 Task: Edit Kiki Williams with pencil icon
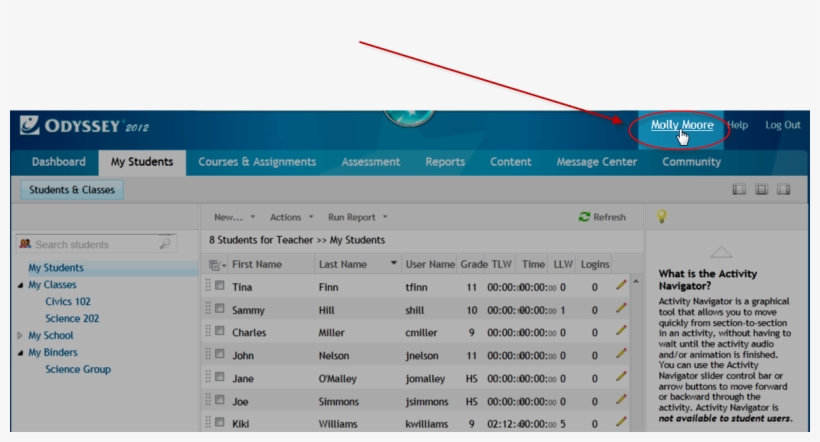[621, 422]
